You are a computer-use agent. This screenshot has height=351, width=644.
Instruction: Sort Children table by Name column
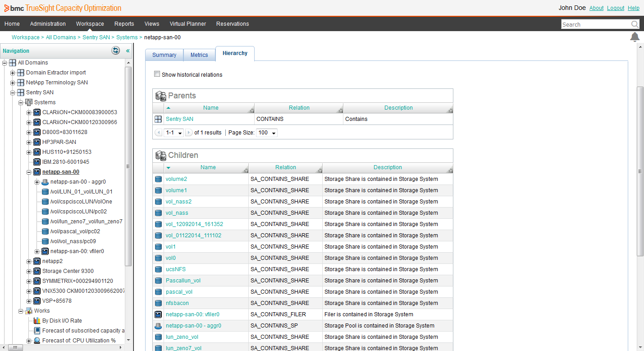(x=208, y=167)
